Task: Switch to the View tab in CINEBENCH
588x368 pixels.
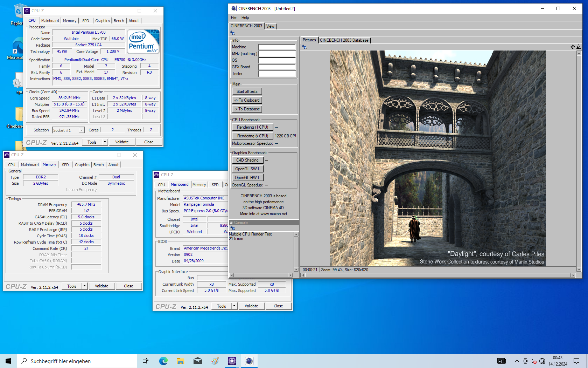Action: [270, 26]
